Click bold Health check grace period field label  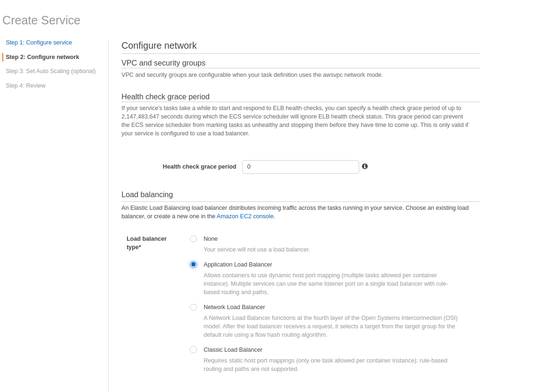(199, 167)
